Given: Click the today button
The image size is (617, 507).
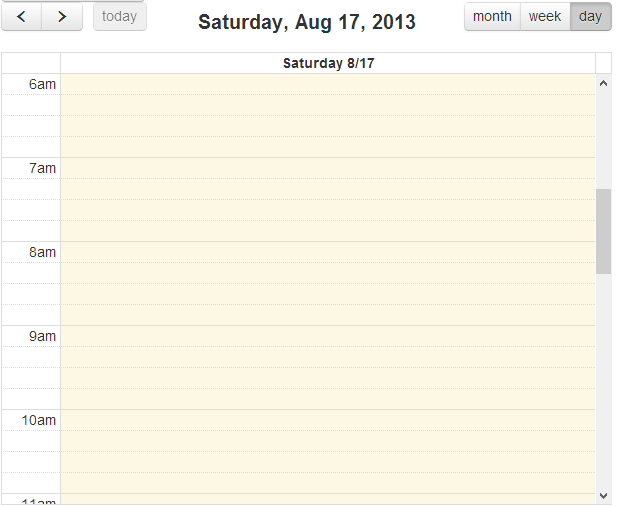Looking at the screenshot, I should [119, 17].
